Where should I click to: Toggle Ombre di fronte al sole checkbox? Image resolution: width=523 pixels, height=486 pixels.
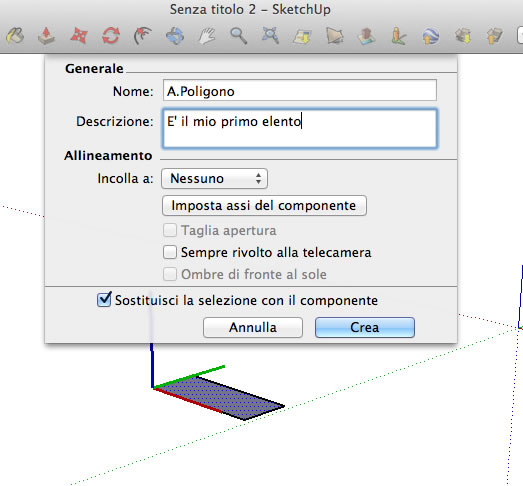[170, 274]
